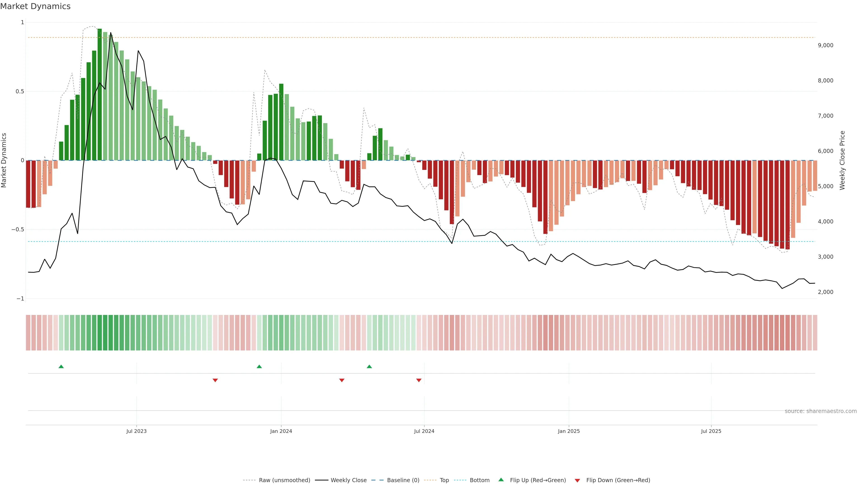
Task: Click the green triangle icon in legend
Action: tap(501, 480)
